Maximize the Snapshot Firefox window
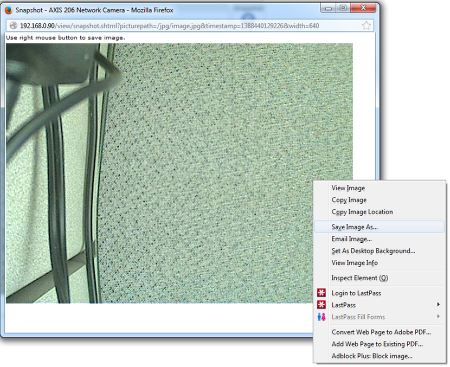 coord(343,8)
